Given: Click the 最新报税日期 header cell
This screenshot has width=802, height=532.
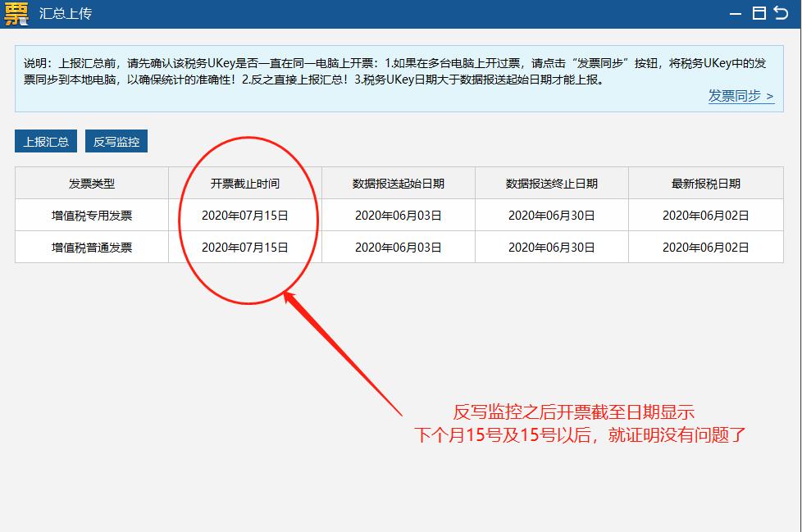Looking at the screenshot, I should 705,183.
